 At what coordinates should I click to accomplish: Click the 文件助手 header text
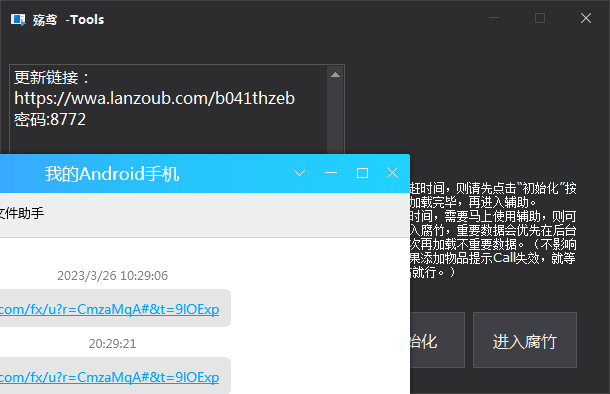pyautogui.click(x=22, y=213)
